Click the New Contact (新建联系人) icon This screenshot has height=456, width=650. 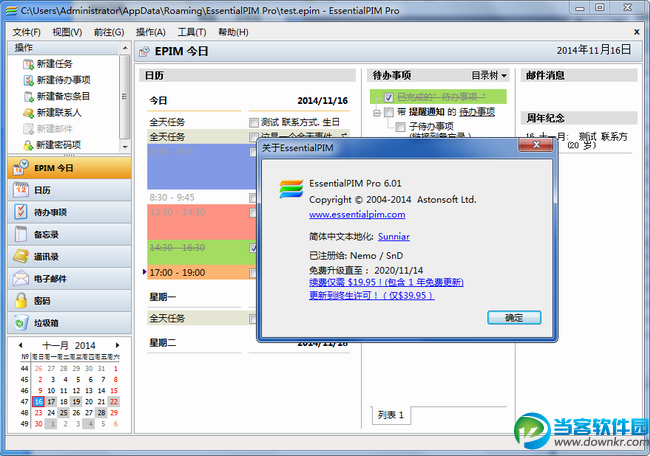[x=28, y=113]
